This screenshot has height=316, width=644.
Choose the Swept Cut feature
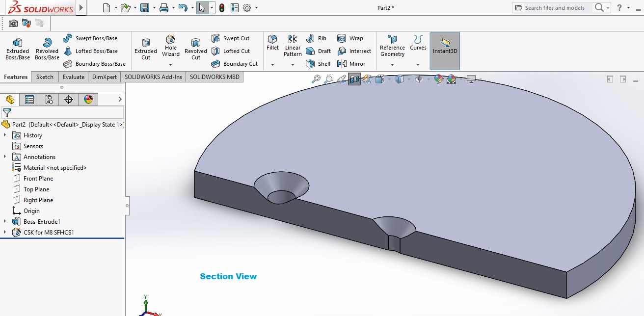[230, 38]
